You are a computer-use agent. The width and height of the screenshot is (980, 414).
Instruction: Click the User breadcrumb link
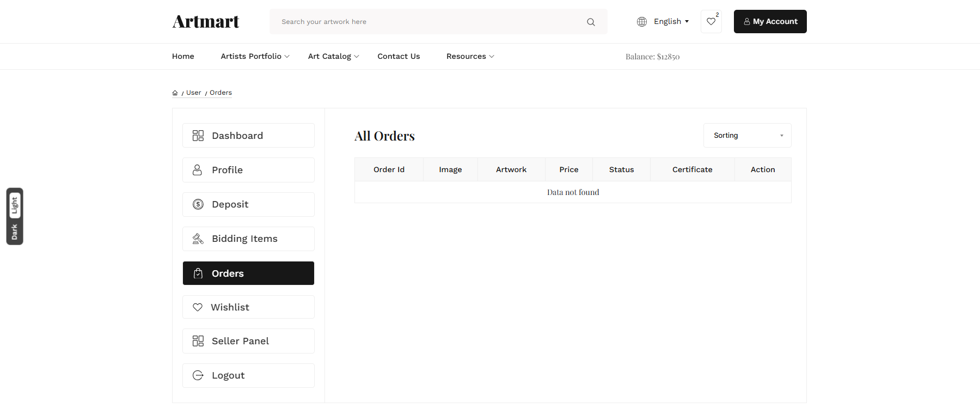[x=194, y=93]
